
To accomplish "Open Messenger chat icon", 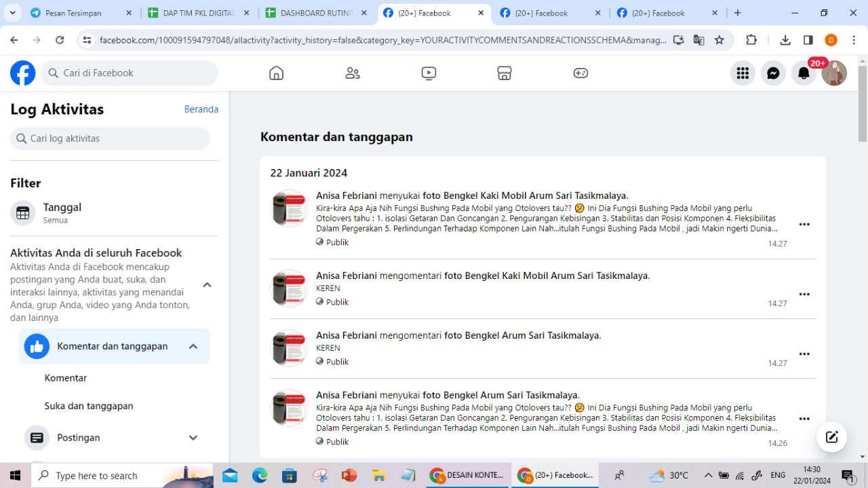I will [773, 73].
